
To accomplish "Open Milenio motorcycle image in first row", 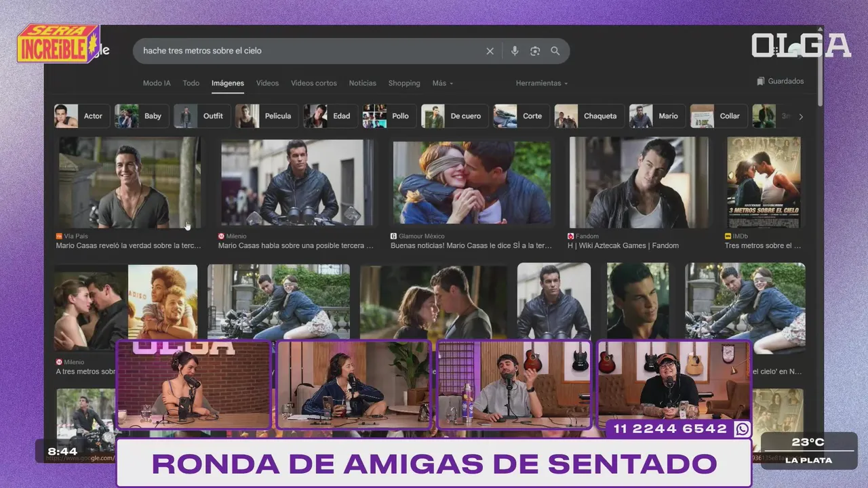I will 296,182.
